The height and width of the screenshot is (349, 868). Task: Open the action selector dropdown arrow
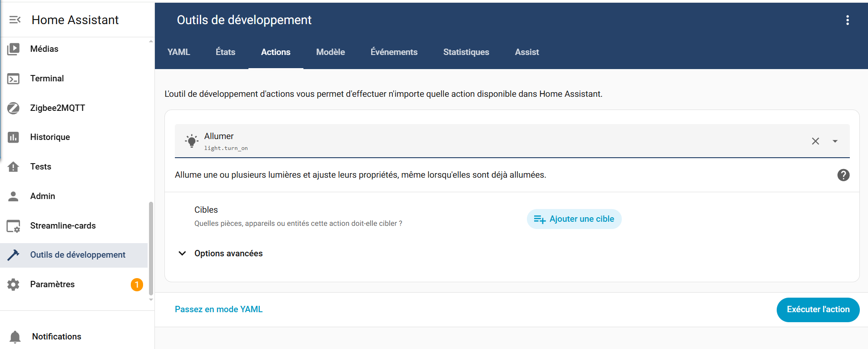[835, 141]
